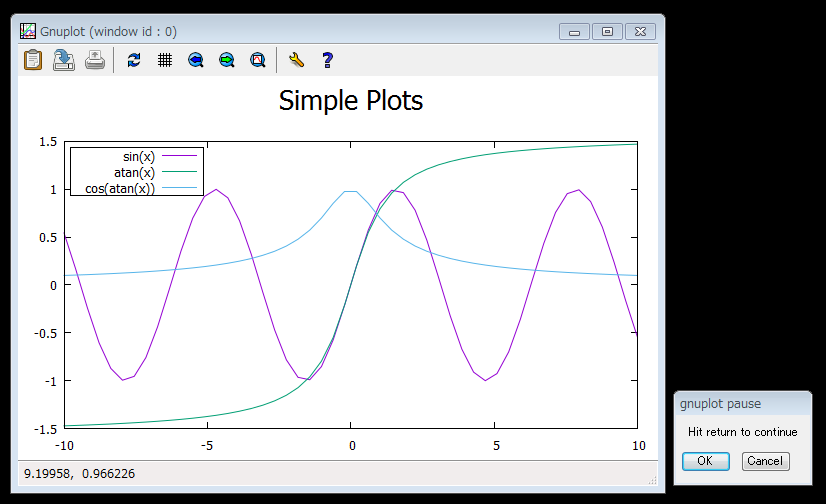
Task: Click the Gnuplot window icon in title bar
Action: pyautogui.click(x=29, y=31)
